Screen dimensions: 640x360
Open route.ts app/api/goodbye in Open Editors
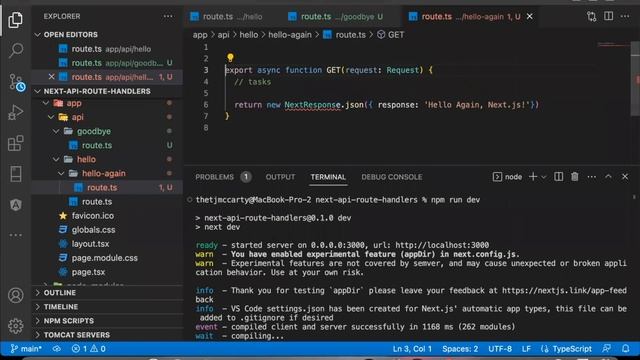point(107,62)
